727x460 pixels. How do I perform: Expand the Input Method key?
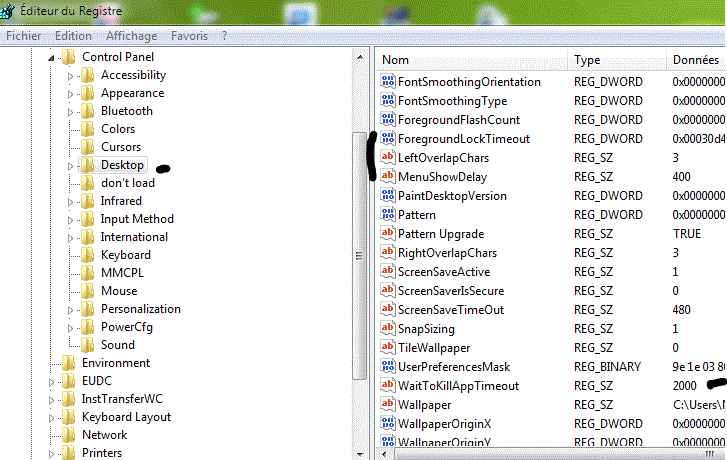click(70, 220)
